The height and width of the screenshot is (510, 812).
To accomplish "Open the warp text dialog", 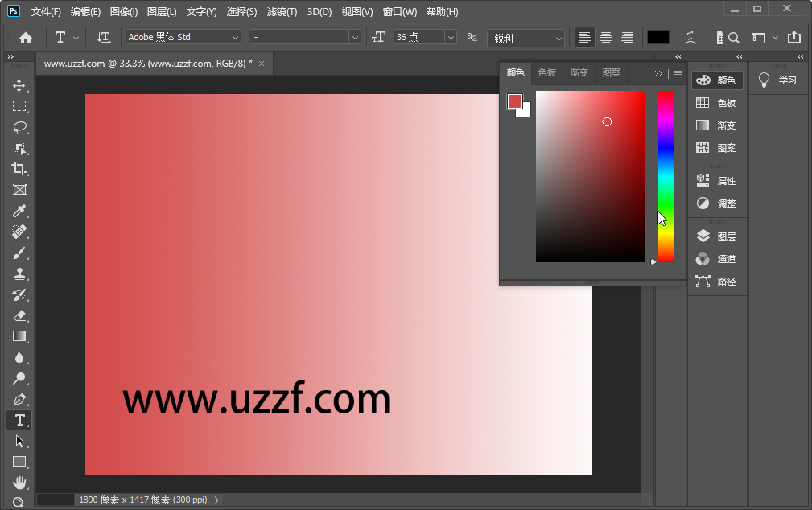I will click(x=690, y=37).
